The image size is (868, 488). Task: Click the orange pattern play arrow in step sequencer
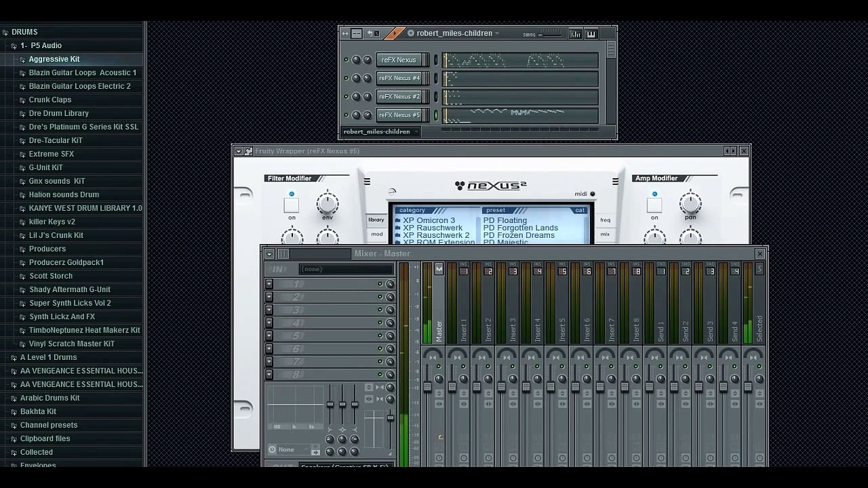[395, 33]
